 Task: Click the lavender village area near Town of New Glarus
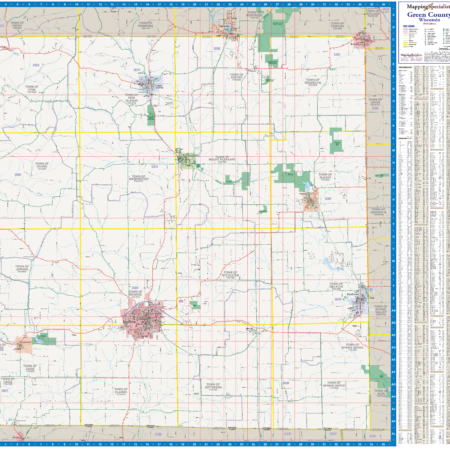[x=151, y=84]
